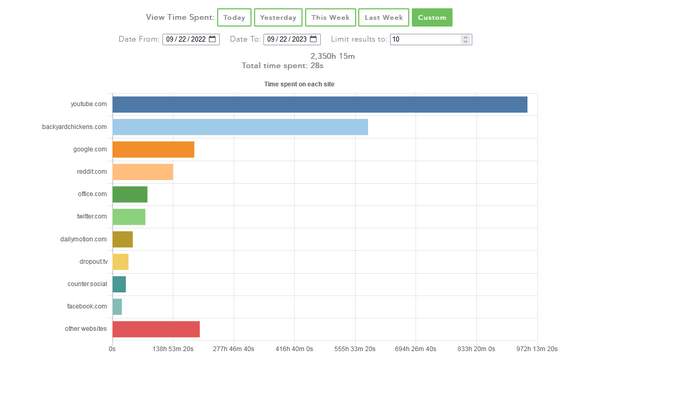Click the office.com axis label
Image resolution: width=691 pixels, height=400 pixels.
[92, 194]
